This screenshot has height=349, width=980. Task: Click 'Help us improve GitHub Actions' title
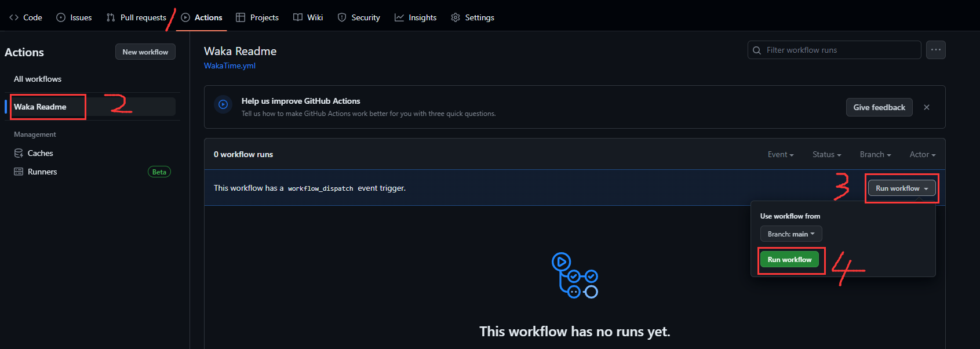point(301,101)
